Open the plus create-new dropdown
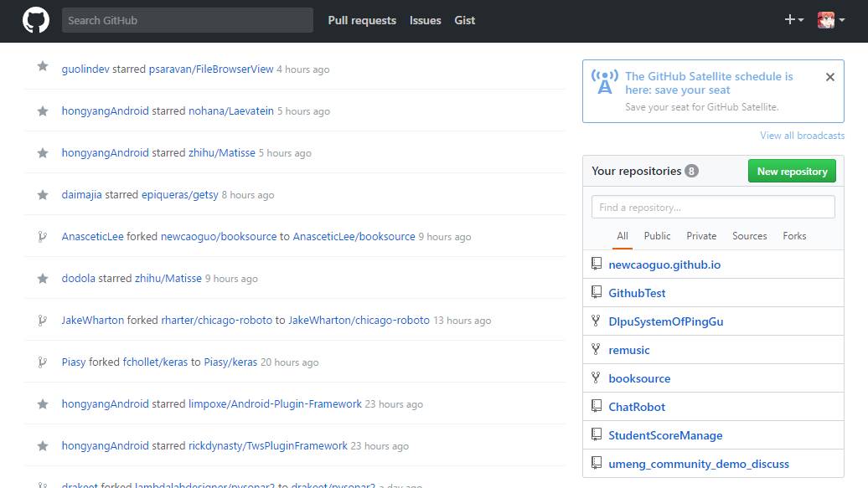The image size is (868, 488). (793, 20)
